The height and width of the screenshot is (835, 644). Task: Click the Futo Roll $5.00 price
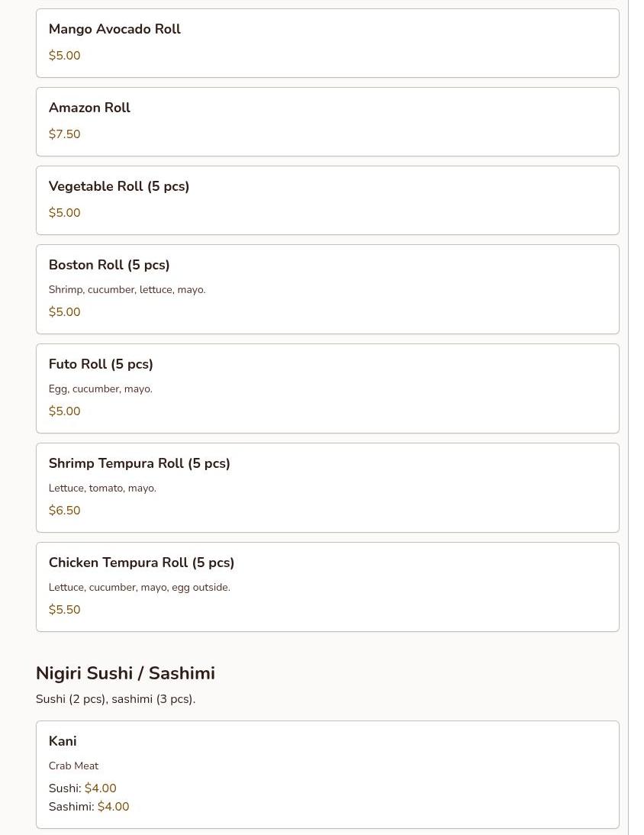(x=64, y=411)
